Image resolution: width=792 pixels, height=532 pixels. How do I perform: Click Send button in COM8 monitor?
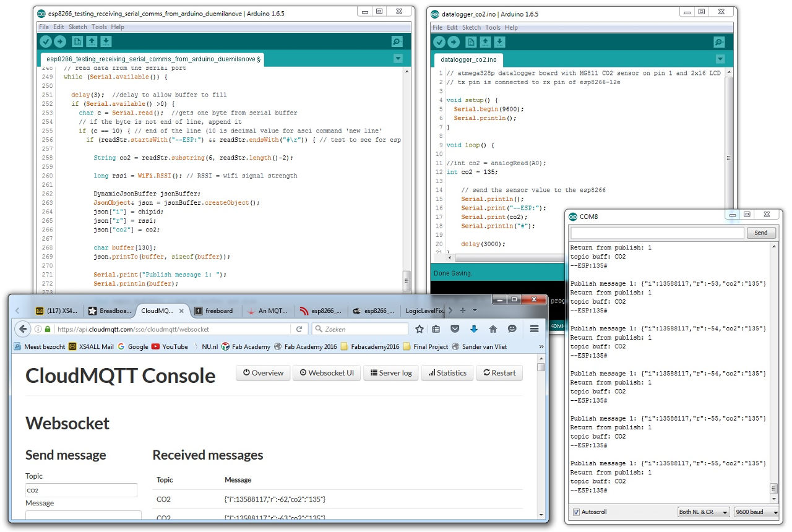coord(761,233)
